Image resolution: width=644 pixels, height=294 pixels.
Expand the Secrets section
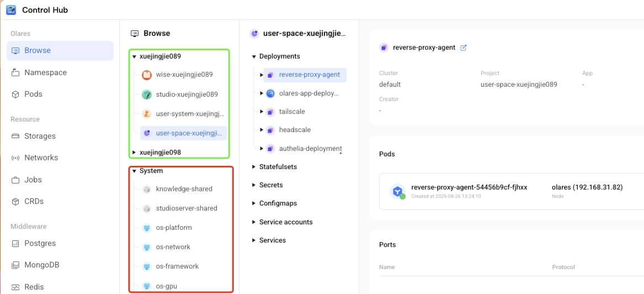[254, 185]
